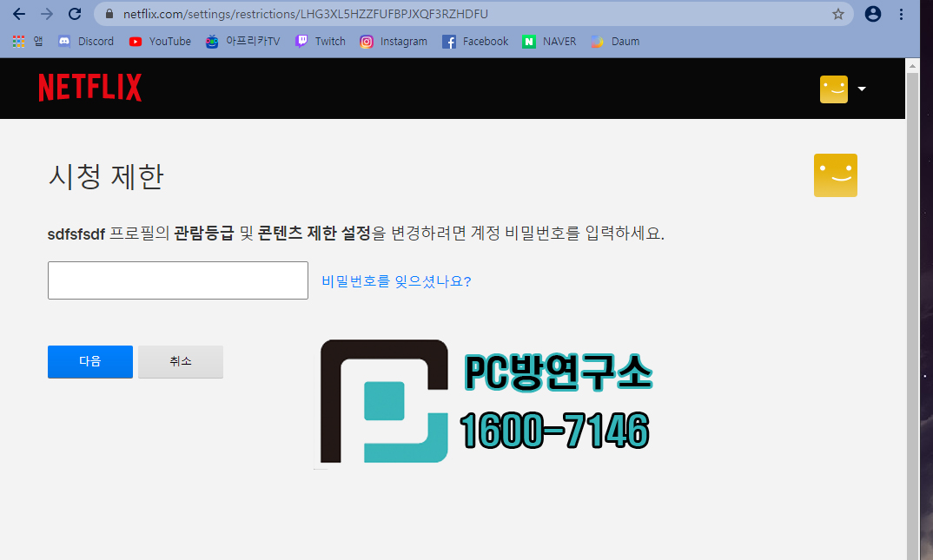The image size is (933, 560).
Task: Click the padlock site info icon
Action: coord(109,14)
